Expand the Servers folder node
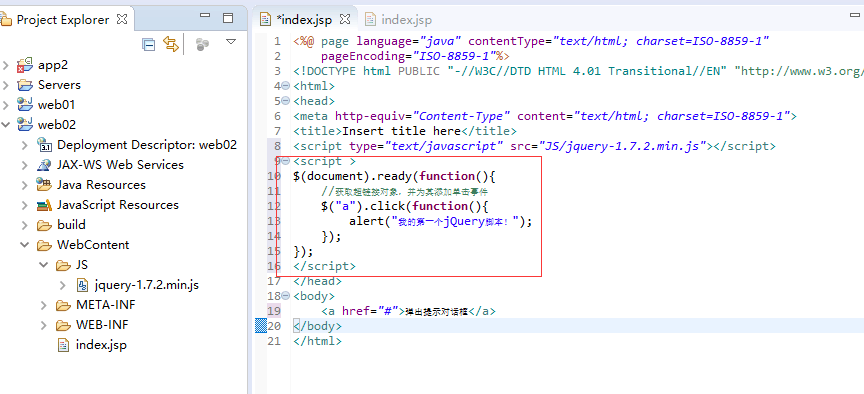Image resolution: width=864 pixels, height=394 pixels. point(6,85)
